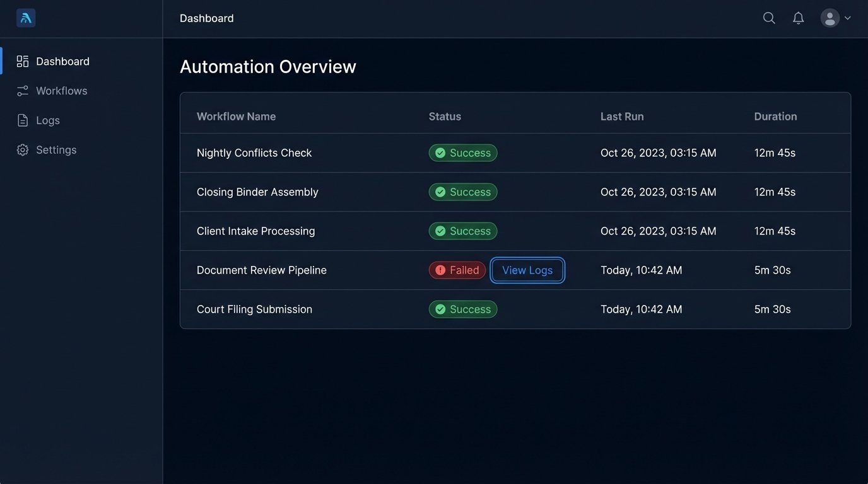
Task: Open the Status column header
Action: 445,116
